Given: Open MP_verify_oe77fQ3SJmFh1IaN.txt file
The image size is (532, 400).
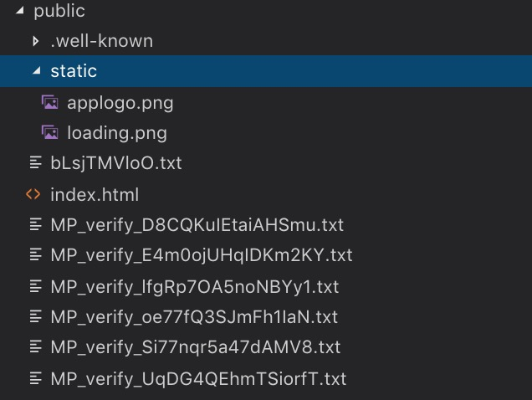Looking at the screenshot, I should click(194, 317).
